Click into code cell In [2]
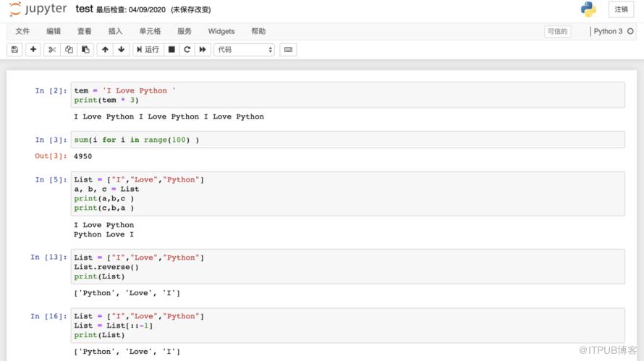Image resolution: width=644 pixels, height=361 pixels. (347, 95)
